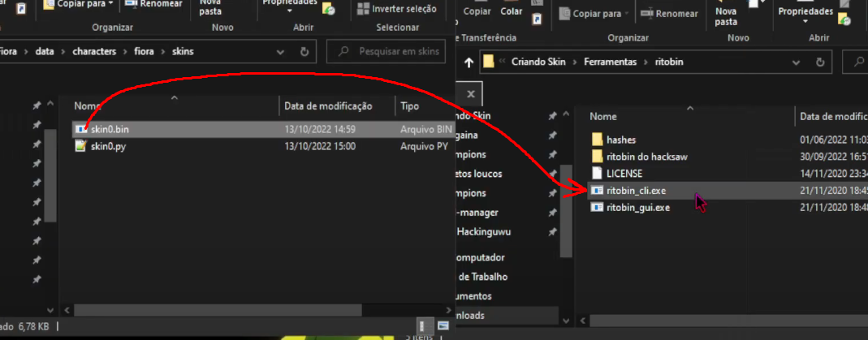
Task: Close the tab with the x button
Action: pyautogui.click(x=470, y=94)
